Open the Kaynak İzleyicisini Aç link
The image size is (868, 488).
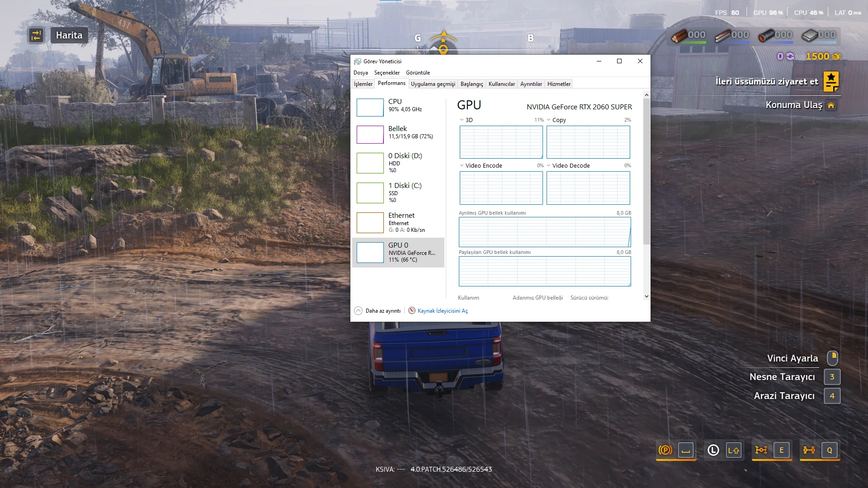tap(443, 311)
